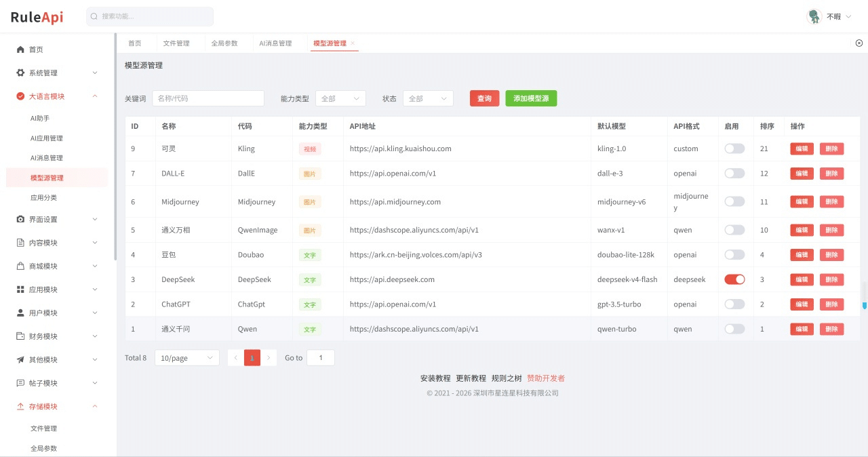Enable the DALL-E model source switch
868x457 pixels.
734,174
